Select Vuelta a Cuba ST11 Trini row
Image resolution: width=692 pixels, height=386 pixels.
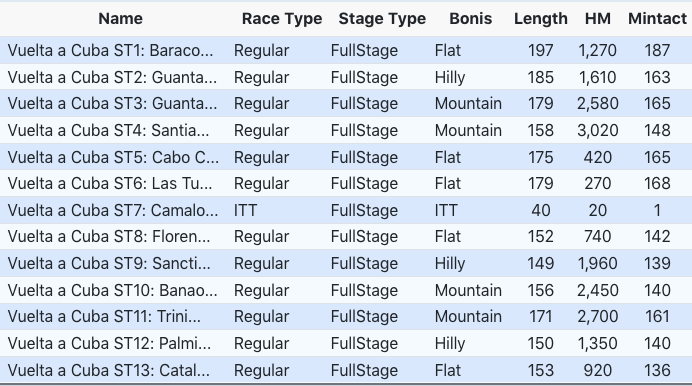pos(346,317)
